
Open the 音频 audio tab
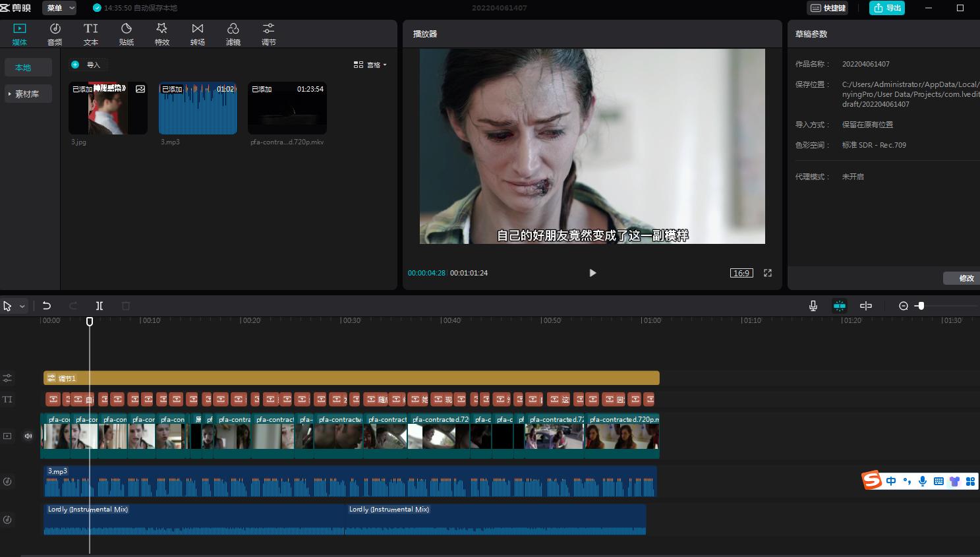coord(55,34)
